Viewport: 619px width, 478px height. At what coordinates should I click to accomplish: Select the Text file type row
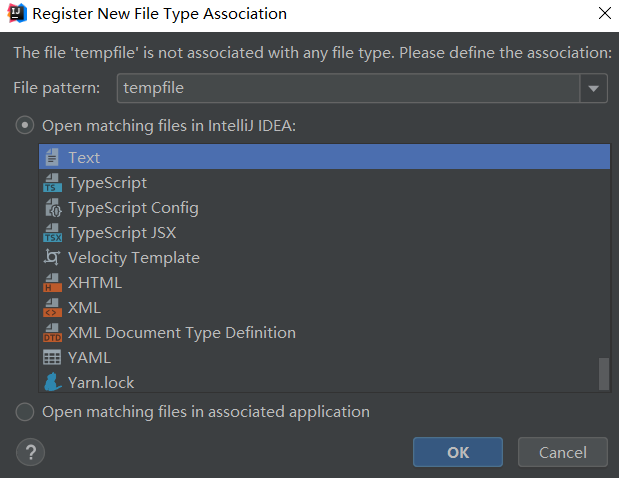324,157
